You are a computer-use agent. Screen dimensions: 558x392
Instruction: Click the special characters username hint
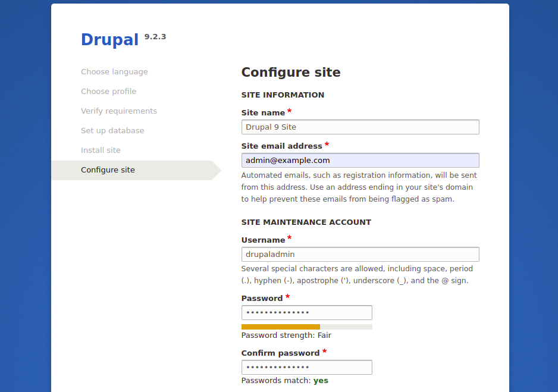pyautogui.click(x=357, y=275)
